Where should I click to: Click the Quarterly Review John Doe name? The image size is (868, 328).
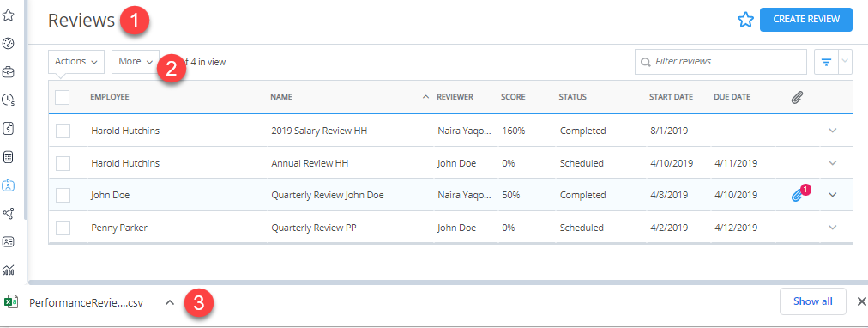point(328,195)
